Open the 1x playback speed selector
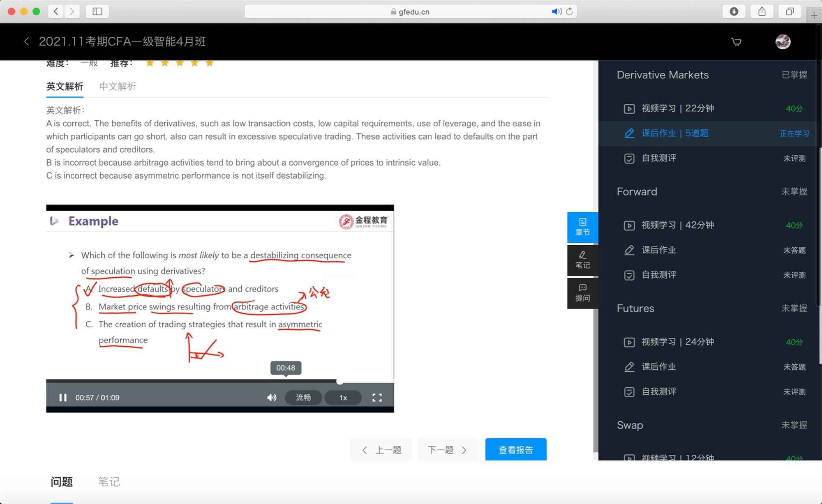Image resolution: width=822 pixels, height=504 pixels. coord(343,398)
